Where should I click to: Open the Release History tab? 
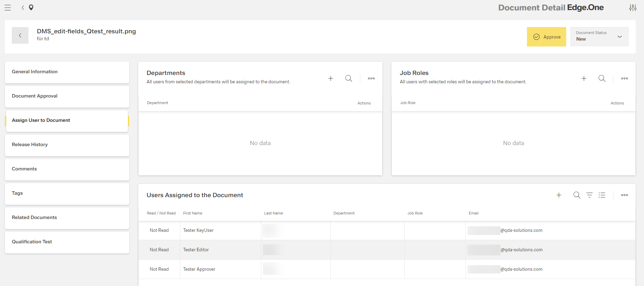coord(67,145)
